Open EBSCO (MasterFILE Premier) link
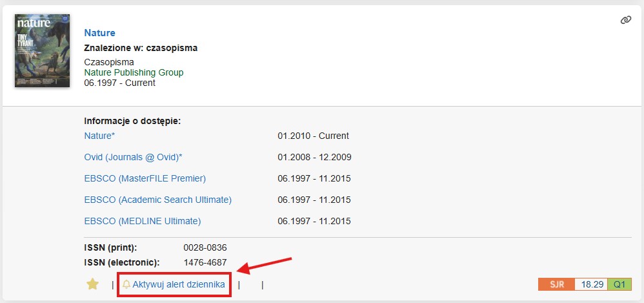 pos(145,178)
